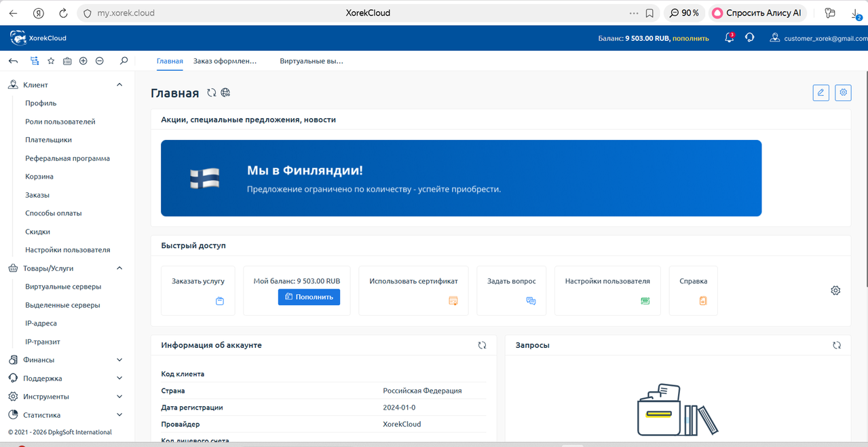Click the Заказать услугу quick card
This screenshot has width=868, height=447.
pyautogui.click(x=198, y=291)
